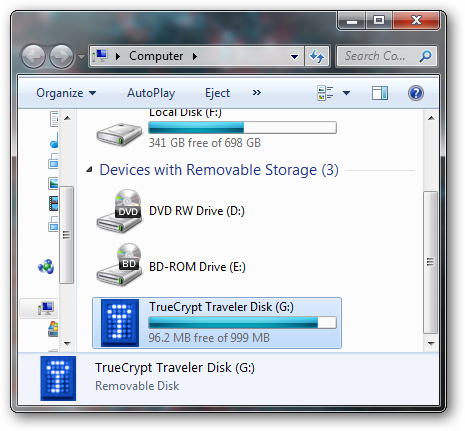Click the Windows drive icon in navigation pane

pos(53,329)
